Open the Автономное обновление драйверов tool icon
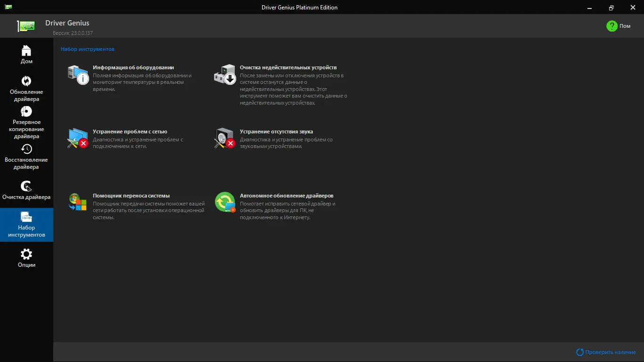 click(x=225, y=202)
